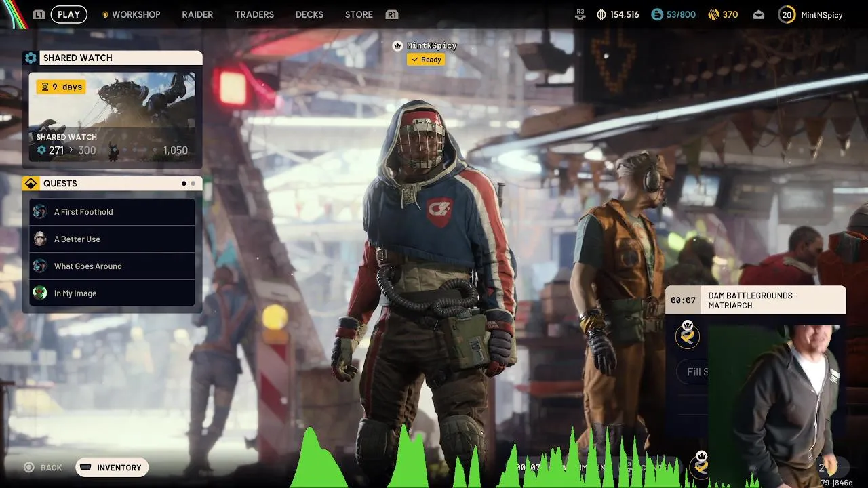Open the A First Foothold quest
868x488 pixels.
[112, 212]
